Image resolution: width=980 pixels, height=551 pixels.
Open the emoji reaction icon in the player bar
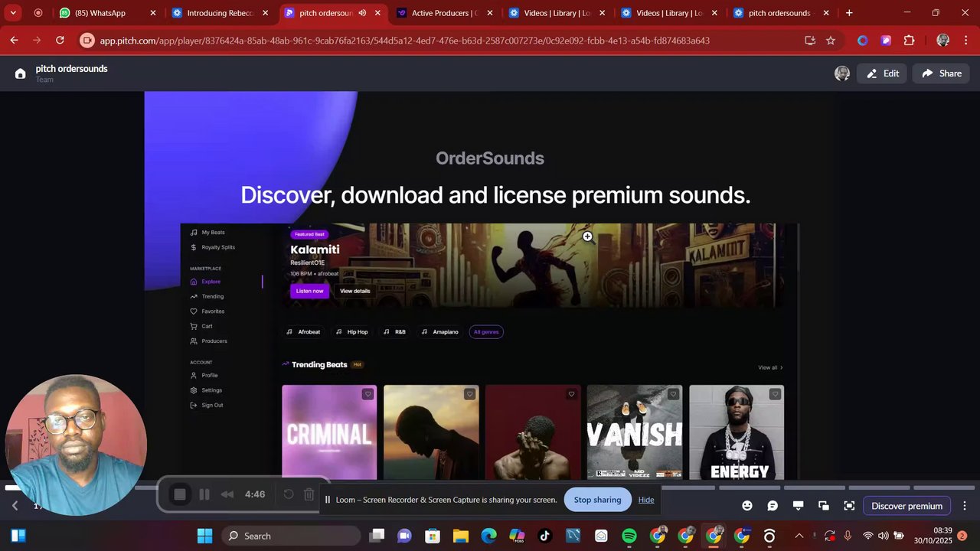point(747,506)
